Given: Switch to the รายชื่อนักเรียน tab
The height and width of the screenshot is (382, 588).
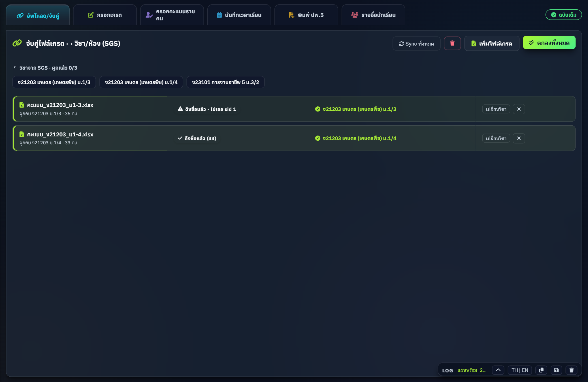Looking at the screenshot, I should click(373, 15).
